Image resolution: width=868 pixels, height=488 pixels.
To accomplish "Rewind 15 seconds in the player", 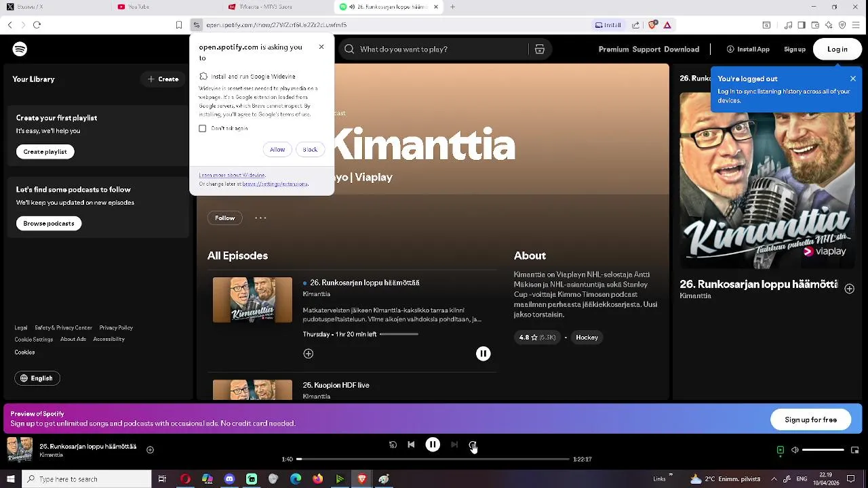I will [393, 445].
